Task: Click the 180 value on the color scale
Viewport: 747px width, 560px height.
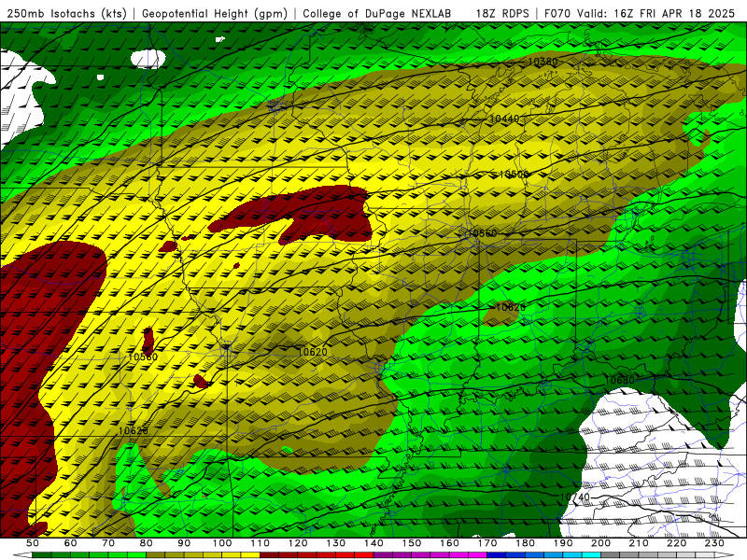Action: [x=525, y=543]
